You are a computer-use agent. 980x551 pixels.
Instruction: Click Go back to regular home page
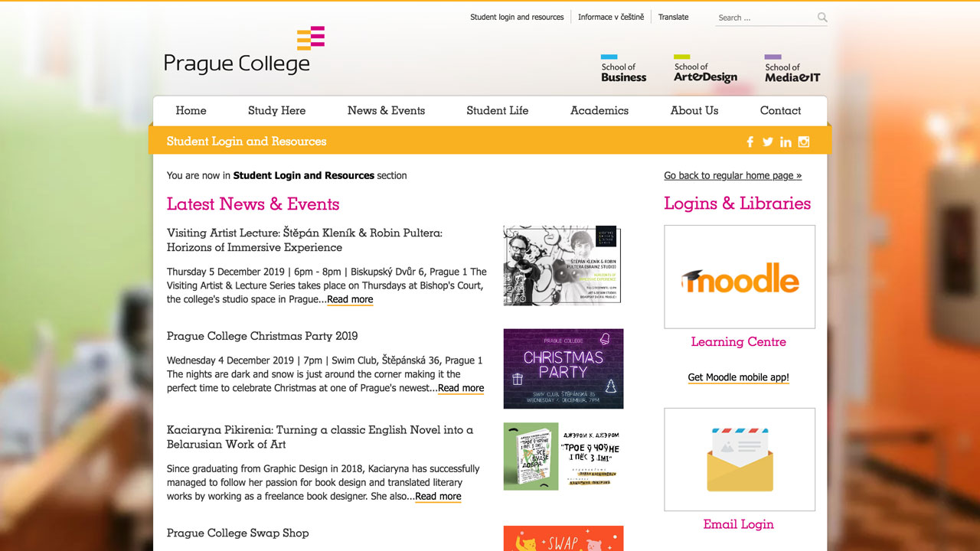coord(732,175)
